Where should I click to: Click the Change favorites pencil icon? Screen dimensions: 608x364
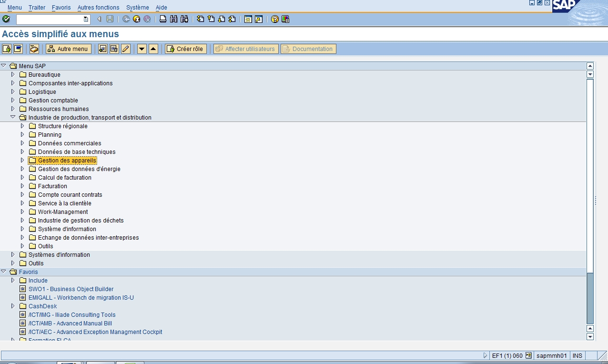click(126, 49)
